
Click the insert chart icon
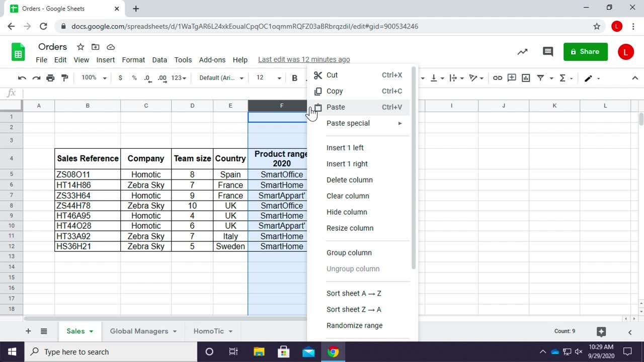(x=526, y=78)
